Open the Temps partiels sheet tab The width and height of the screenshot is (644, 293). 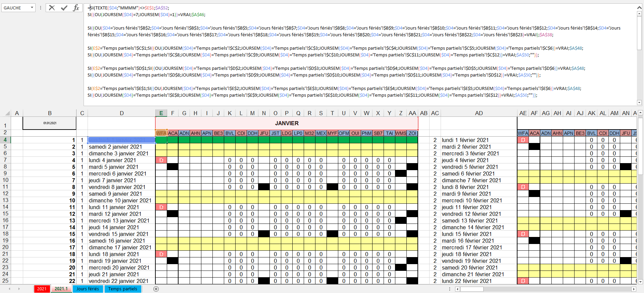point(123,289)
